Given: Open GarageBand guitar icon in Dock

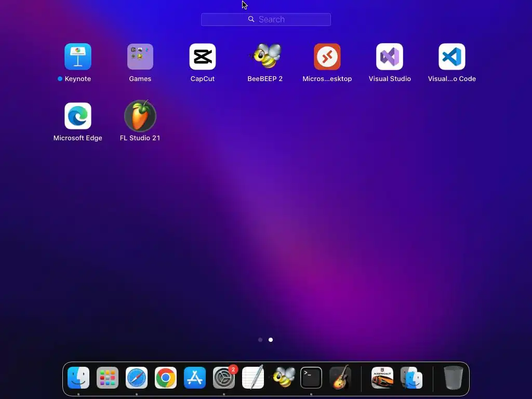Looking at the screenshot, I should pos(340,377).
